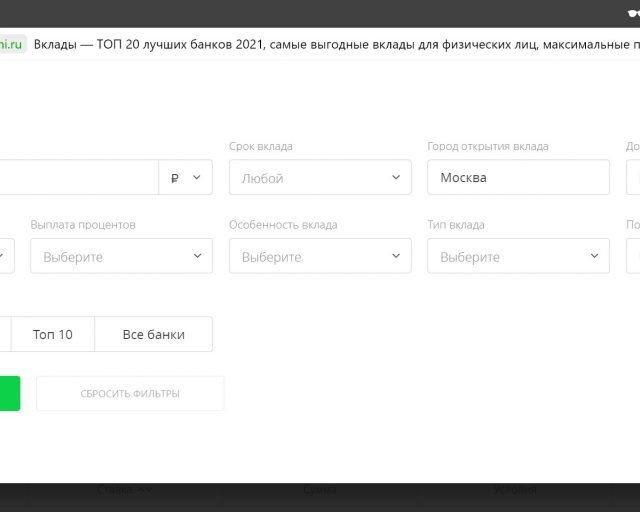
Task: Click the cut-off field right of "Тип вклада"
Action: pyautogui.click(x=633, y=256)
